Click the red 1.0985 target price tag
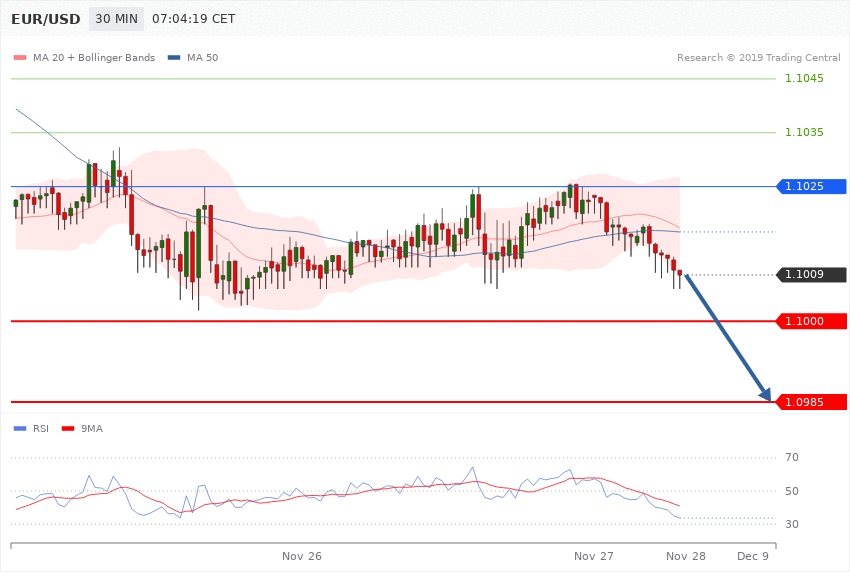 (810, 402)
